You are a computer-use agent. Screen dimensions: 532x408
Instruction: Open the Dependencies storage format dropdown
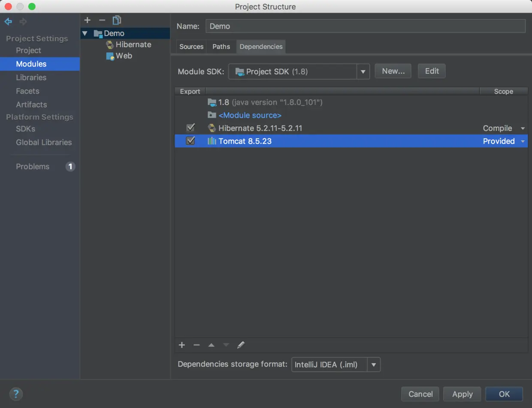[374, 365]
